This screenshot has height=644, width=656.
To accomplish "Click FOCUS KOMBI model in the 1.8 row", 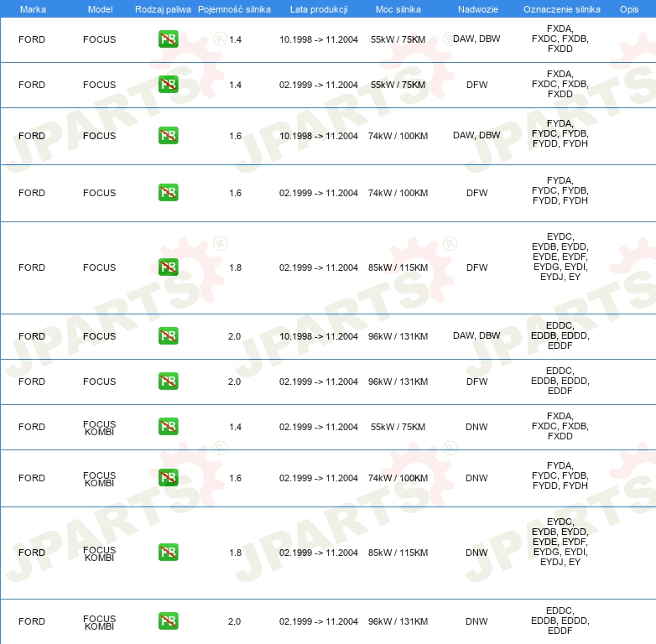I will pos(99,553).
